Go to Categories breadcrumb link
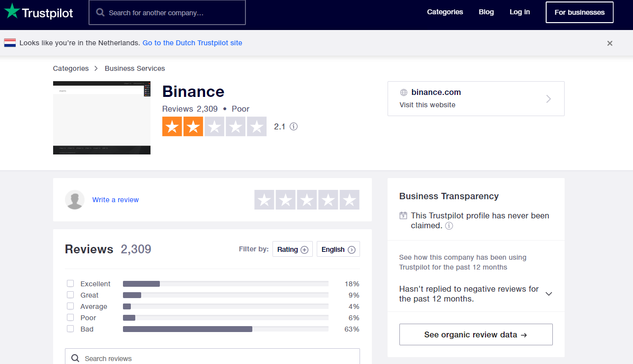Screen dimensions: 633x364 (x=71, y=68)
